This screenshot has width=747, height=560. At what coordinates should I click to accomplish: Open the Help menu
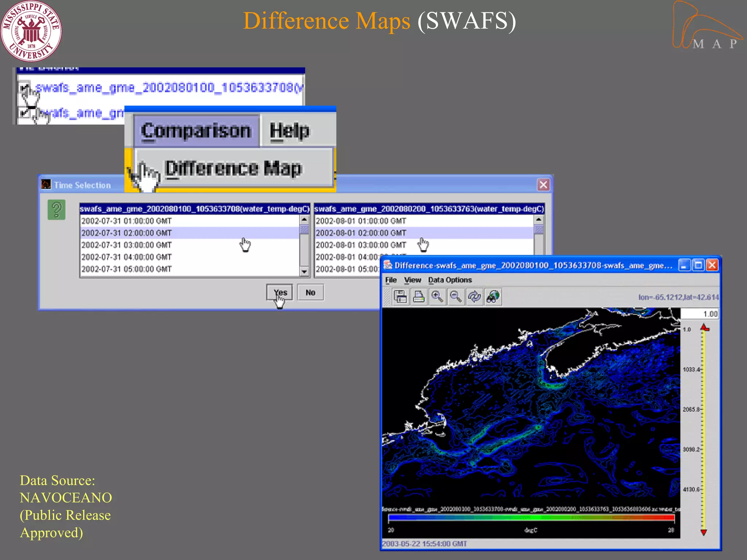pyautogui.click(x=290, y=131)
